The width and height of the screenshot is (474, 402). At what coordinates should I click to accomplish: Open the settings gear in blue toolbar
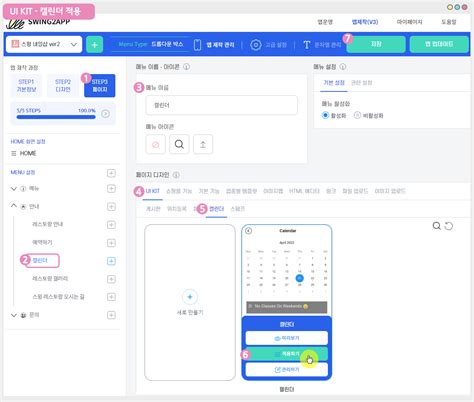(x=256, y=45)
